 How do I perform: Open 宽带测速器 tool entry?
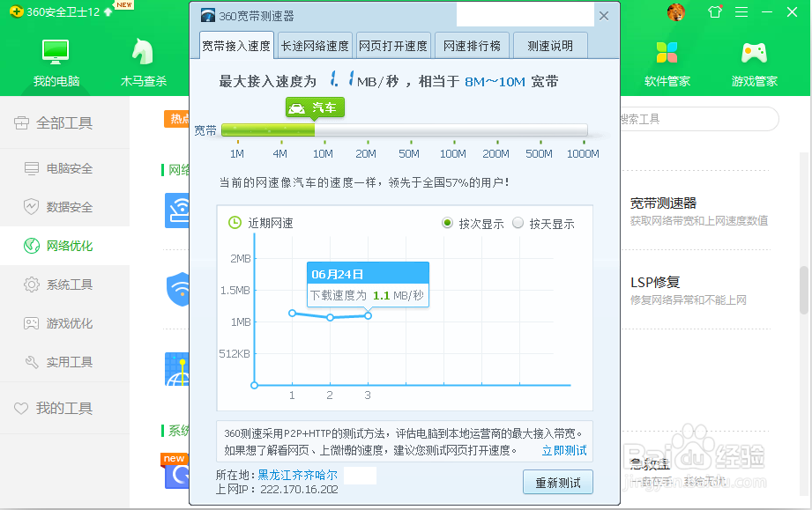pos(698,211)
